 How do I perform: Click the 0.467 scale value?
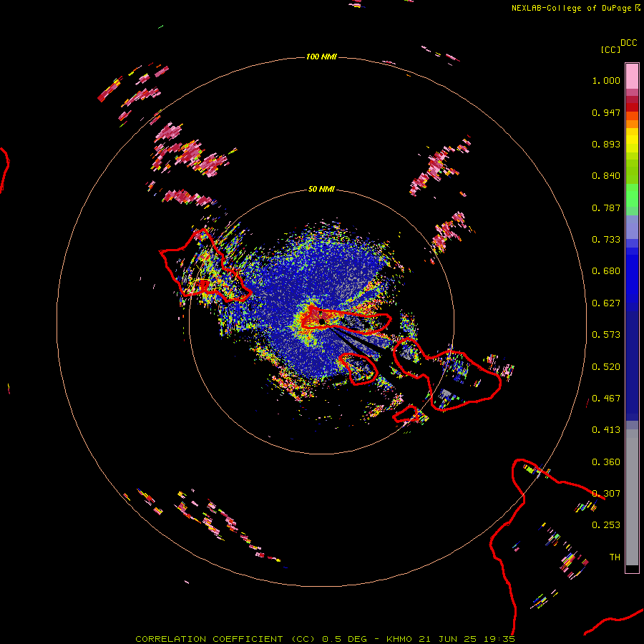pos(606,399)
